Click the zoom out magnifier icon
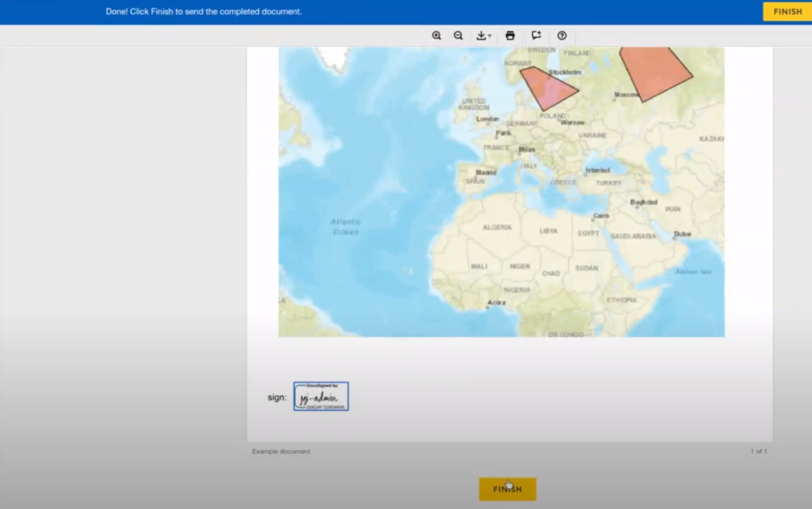812x509 pixels. tap(458, 35)
